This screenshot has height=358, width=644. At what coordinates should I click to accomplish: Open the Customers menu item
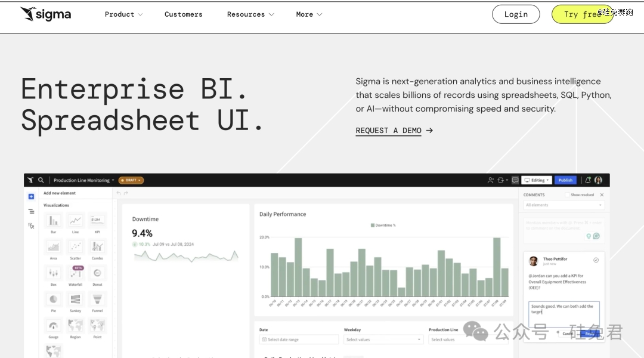[x=184, y=14]
